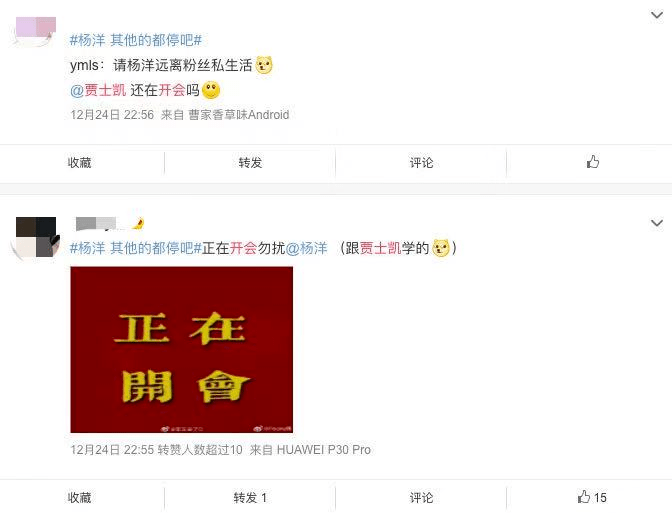Open timestamp 12月24日 22:56 of first post

point(112,114)
